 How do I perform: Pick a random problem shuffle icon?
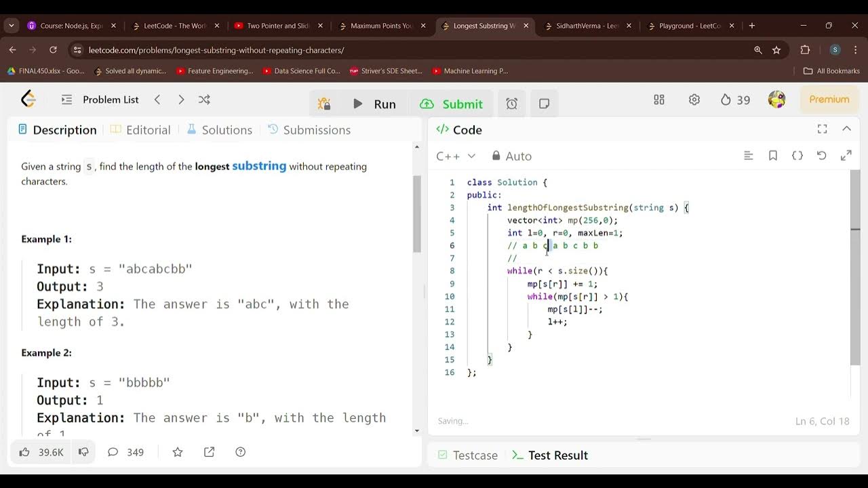[204, 100]
